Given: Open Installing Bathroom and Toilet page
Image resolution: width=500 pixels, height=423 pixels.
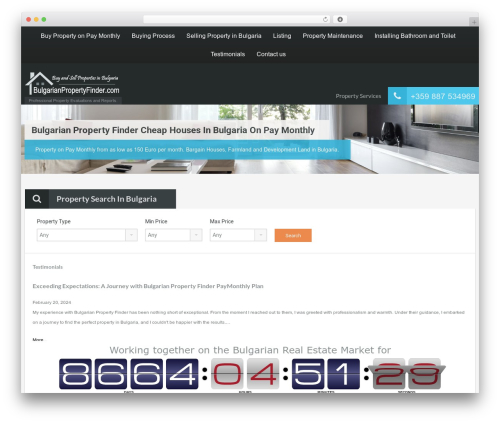Looking at the screenshot, I should (415, 36).
